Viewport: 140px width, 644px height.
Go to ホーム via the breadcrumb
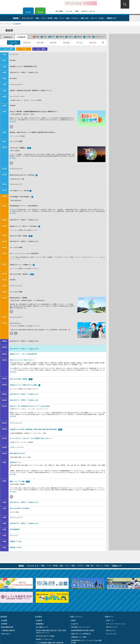click(x=2, y=24)
